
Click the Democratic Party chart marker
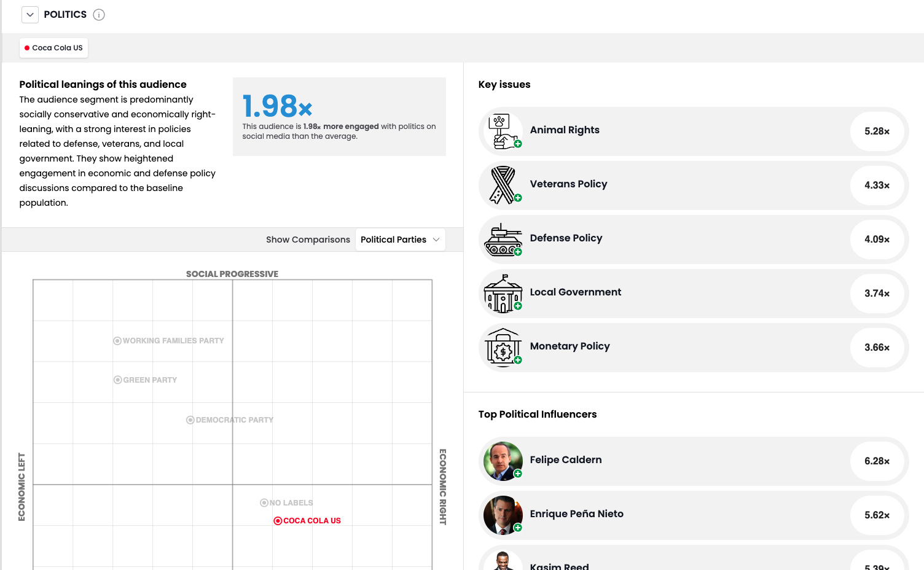(x=190, y=420)
